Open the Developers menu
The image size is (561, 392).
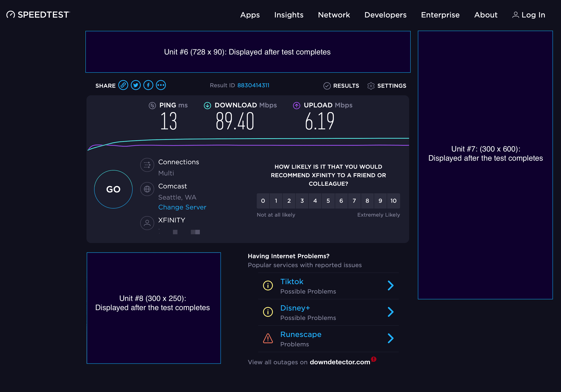click(385, 15)
